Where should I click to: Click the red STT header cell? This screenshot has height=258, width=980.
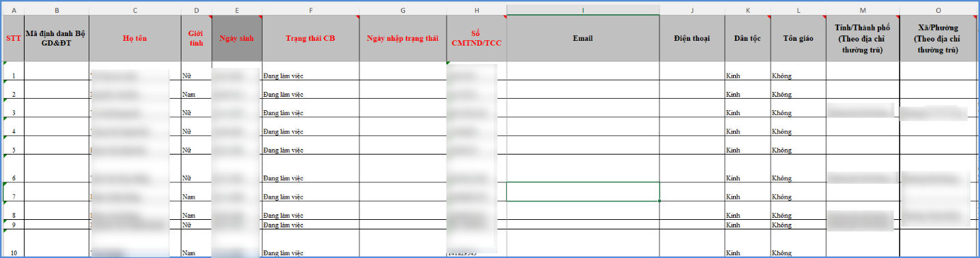(x=14, y=38)
